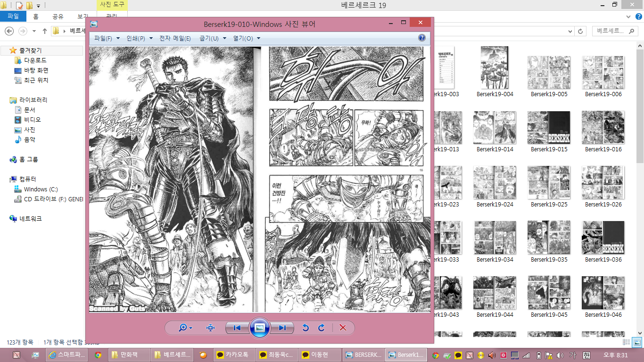The height and width of the screenshot is (362, 644).
Task: Open Photo Viewer help icon
Action: (x=422, y=38)
